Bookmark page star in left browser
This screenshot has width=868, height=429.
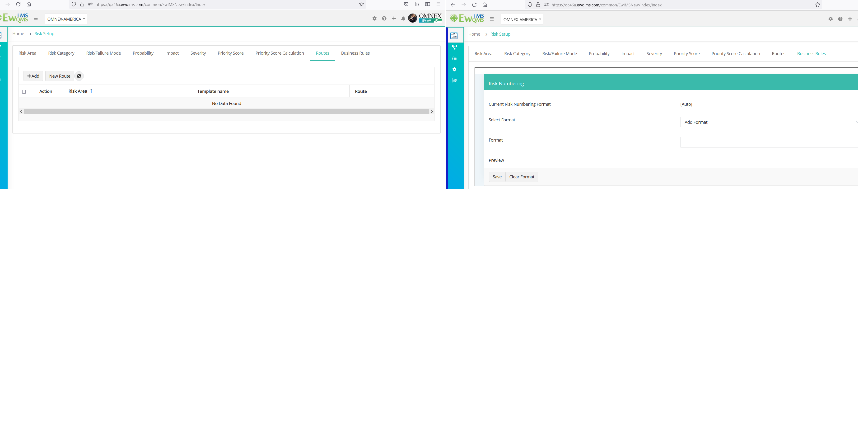[x=362, y=4]
